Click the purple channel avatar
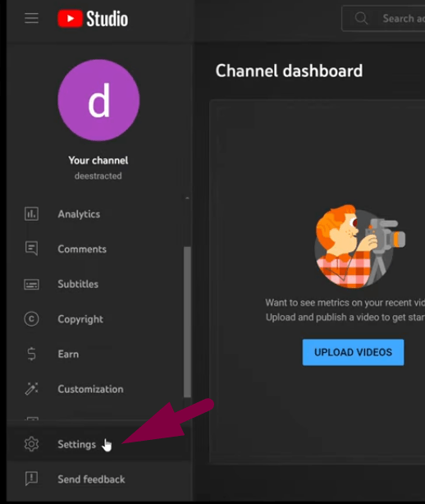 [x=98, y=100]
